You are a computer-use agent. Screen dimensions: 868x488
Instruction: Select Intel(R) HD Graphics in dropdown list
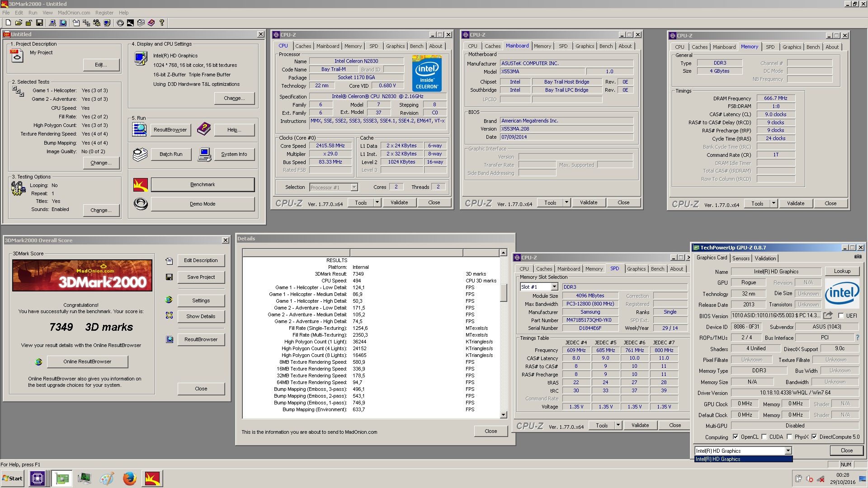coord(743,459)
